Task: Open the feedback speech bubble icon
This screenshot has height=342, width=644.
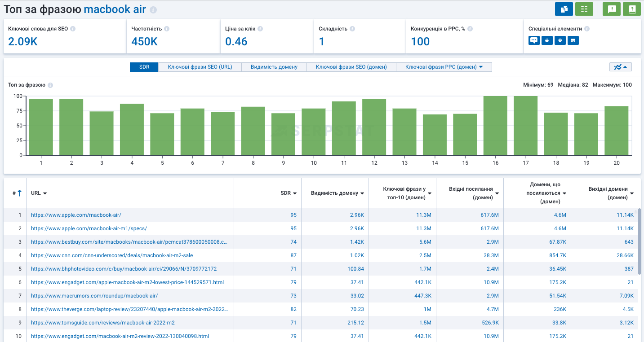Action: (x=612, y=9)
